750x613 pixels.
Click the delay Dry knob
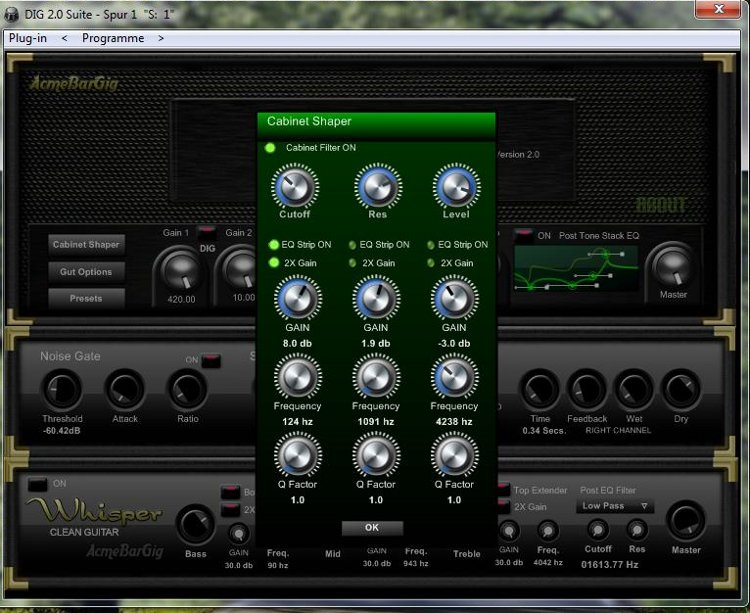pos(681,390)
